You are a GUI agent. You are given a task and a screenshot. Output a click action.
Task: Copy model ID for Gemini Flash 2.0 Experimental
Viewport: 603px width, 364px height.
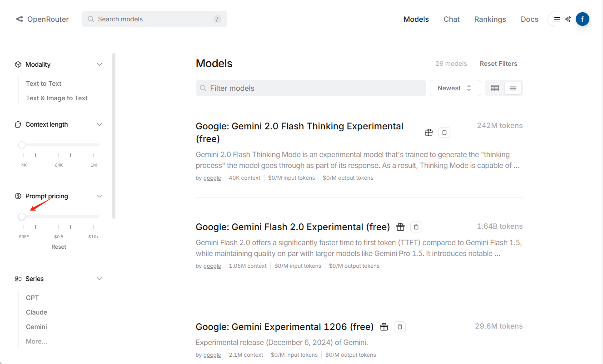[416, 227]
